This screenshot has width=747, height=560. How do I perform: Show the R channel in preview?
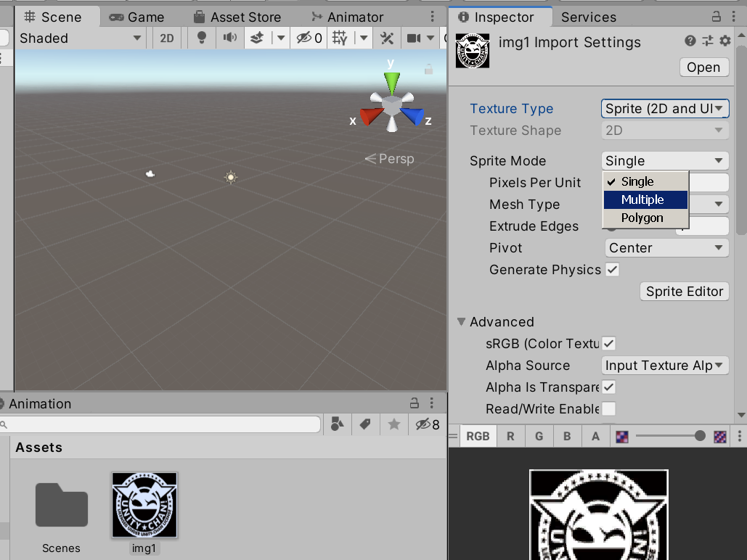510,436
